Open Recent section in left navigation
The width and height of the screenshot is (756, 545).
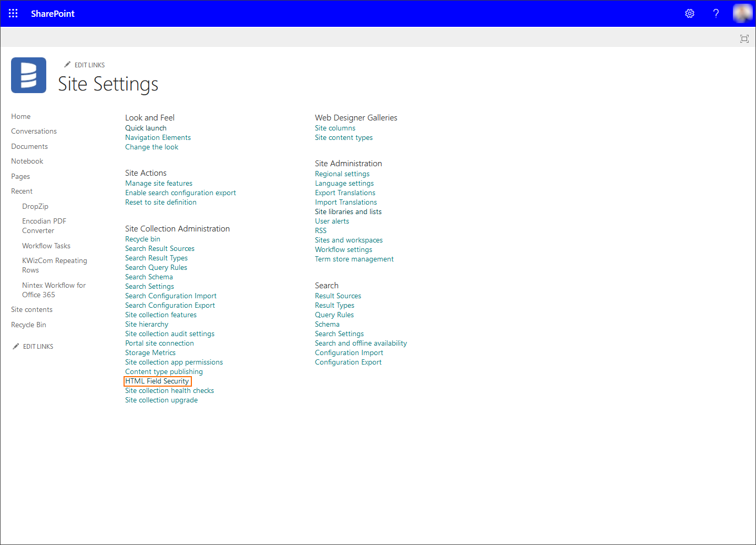[22, 191]
